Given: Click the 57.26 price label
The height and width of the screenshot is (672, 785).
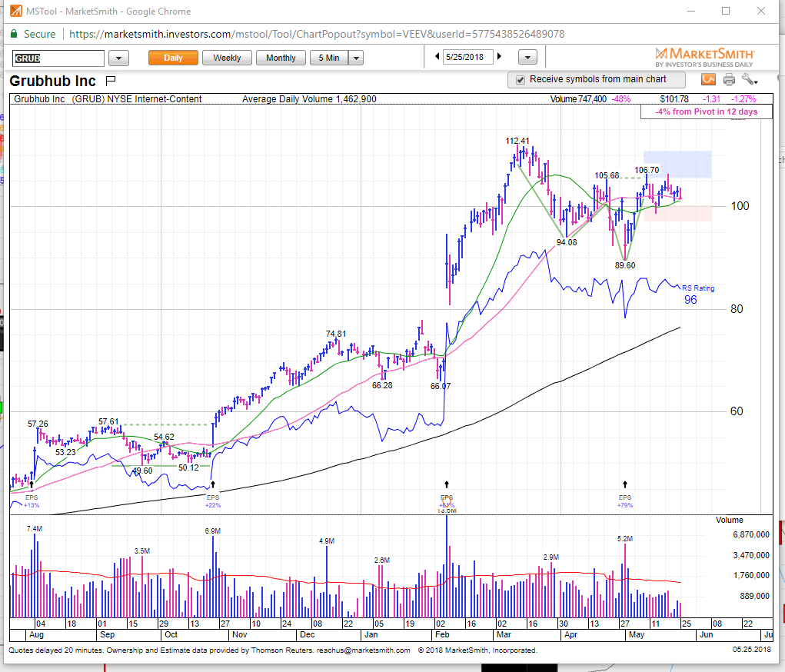Looking at the screenshot, I should (x=38, y=424).
